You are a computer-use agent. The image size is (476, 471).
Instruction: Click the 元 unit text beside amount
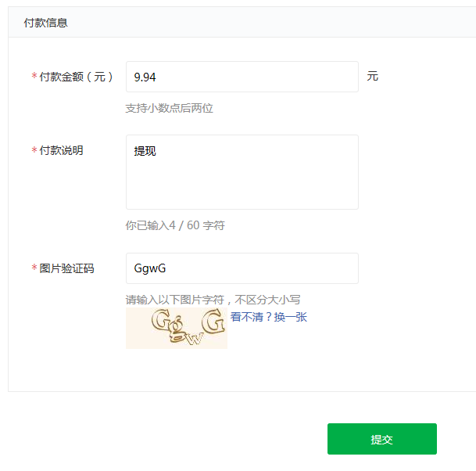coord(372,77)
